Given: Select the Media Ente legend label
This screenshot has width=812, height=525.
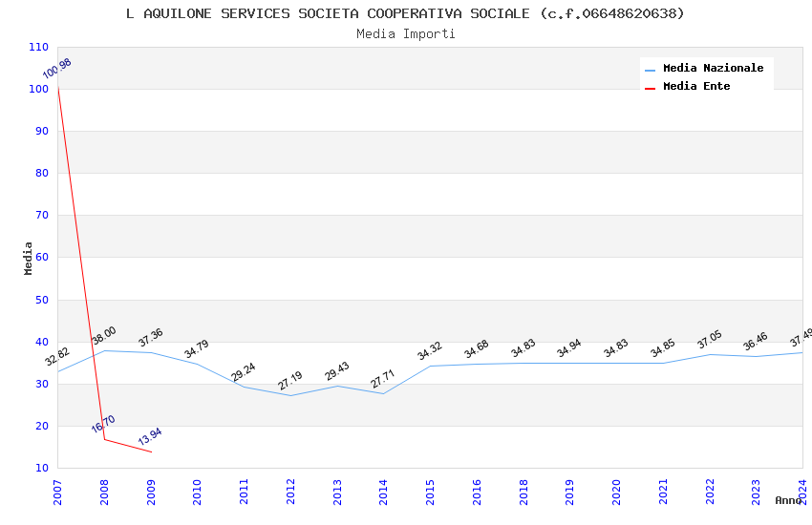Looking at the screenshot, I should 696,86.
